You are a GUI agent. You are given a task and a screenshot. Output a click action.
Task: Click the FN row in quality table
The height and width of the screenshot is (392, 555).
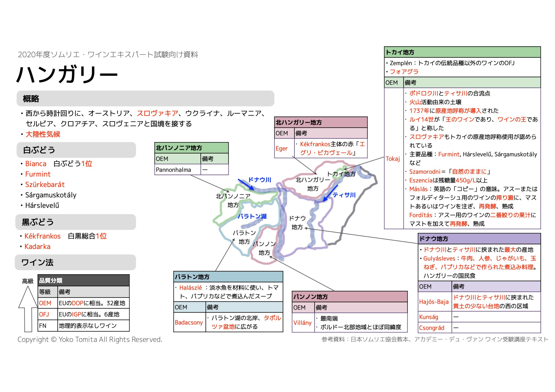point(84,326)
